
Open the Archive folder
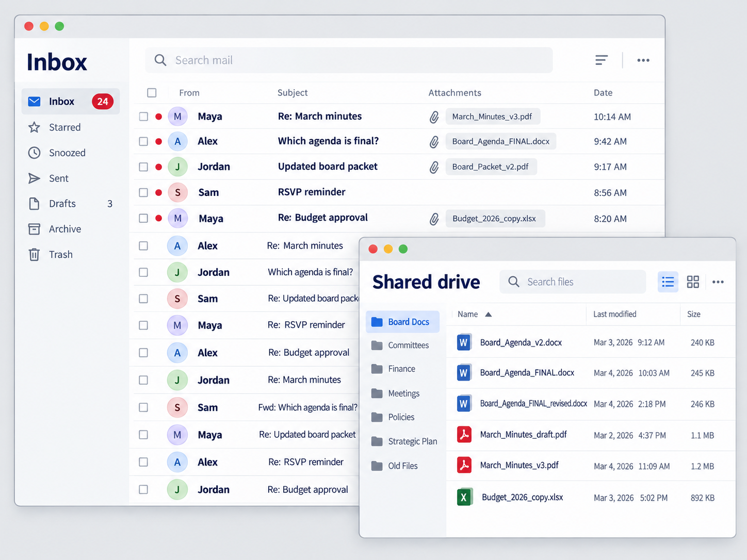[x=71, y=229]
